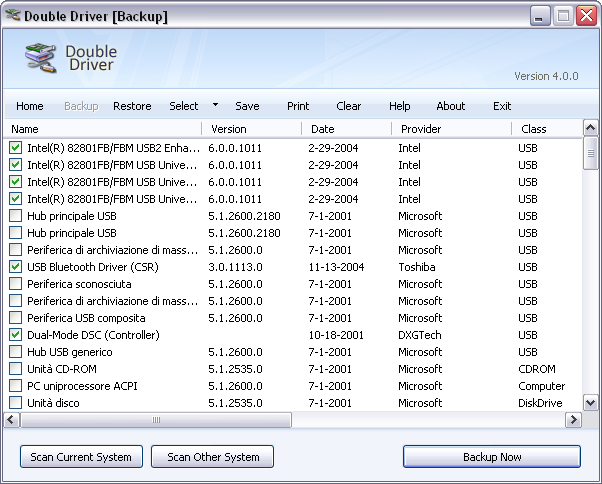Screen dimensions: 602x484
Task: Check the Periferica sconosciuta checkbox
Action: [15, 284]
